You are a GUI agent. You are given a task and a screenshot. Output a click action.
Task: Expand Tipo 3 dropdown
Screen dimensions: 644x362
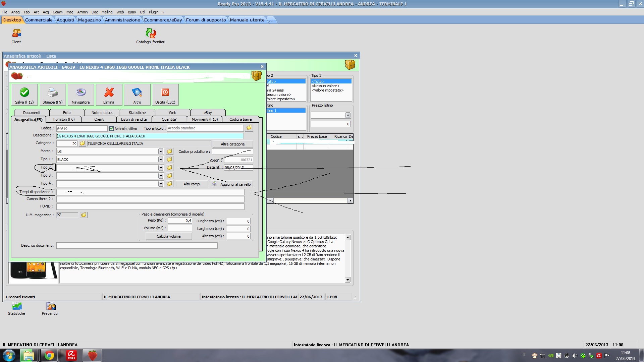point(161,176)
